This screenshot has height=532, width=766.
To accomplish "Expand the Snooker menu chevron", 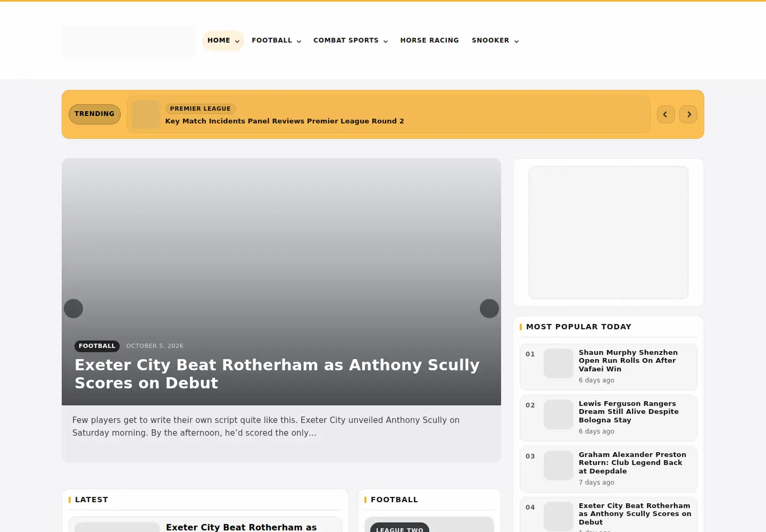I will (517, 41).
